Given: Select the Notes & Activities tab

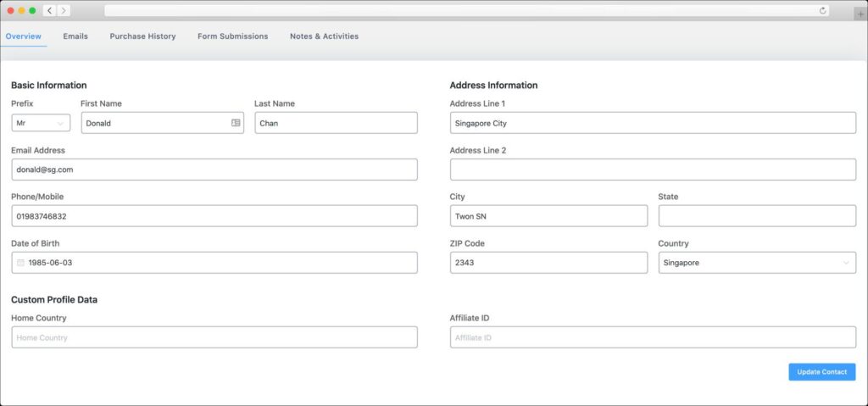Looking at the screenshot, I should (x=325, y=36).
